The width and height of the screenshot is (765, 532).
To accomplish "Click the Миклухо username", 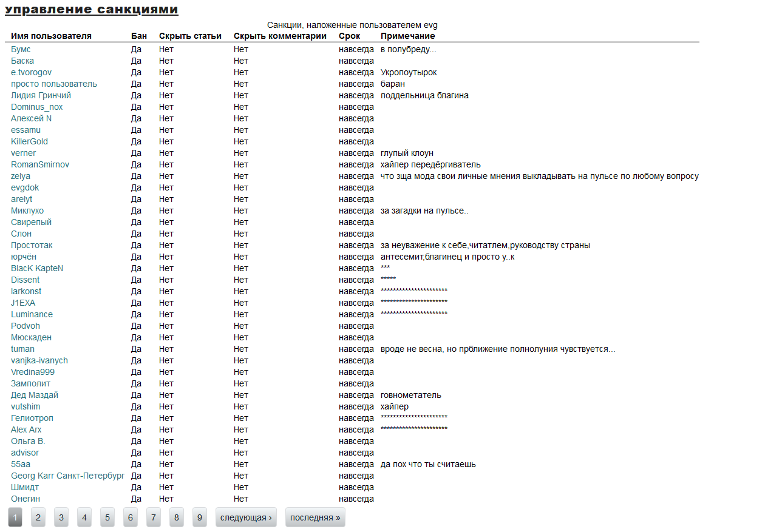I will tap(27, 210).
